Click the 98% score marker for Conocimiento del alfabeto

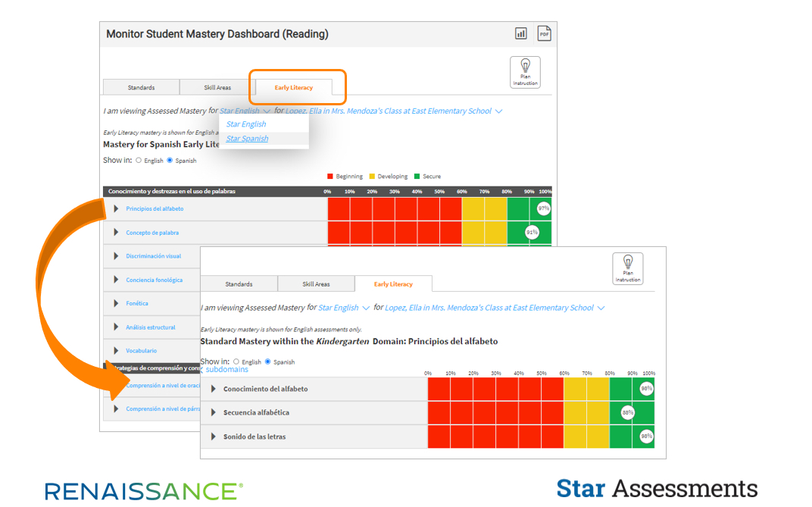646,389
